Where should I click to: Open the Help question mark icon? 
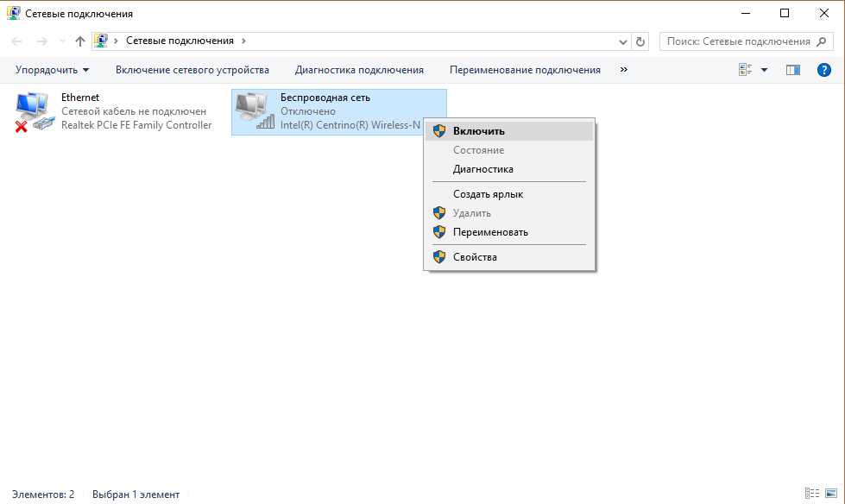[823, 70]
